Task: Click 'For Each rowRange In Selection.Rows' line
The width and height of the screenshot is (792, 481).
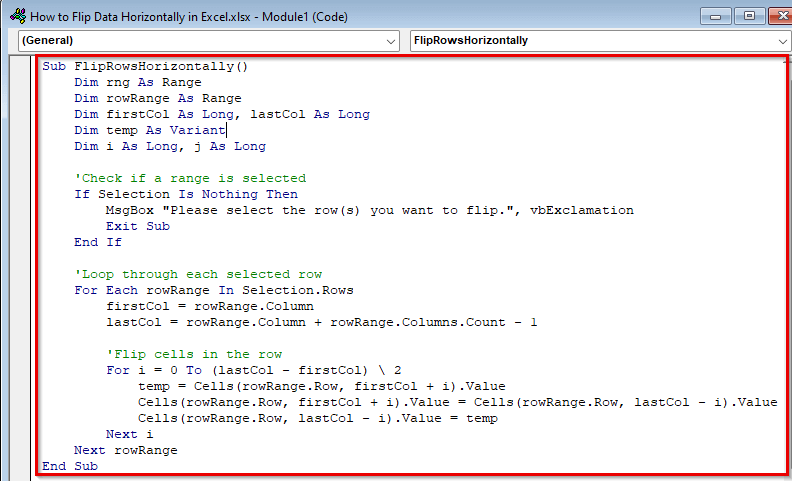Action: tap(214, 291)
